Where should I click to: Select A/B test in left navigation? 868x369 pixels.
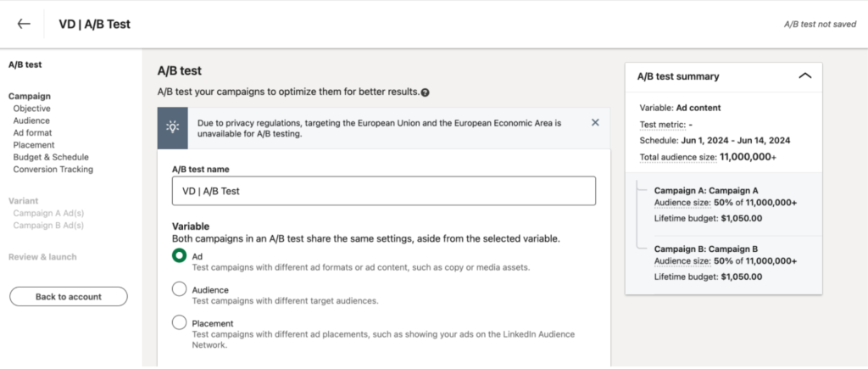pos(25,64)
